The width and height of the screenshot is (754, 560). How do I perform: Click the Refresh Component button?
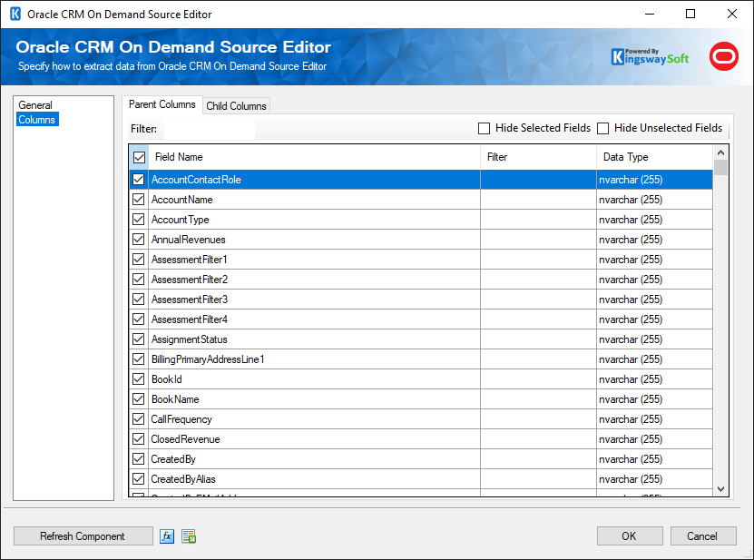83,535
